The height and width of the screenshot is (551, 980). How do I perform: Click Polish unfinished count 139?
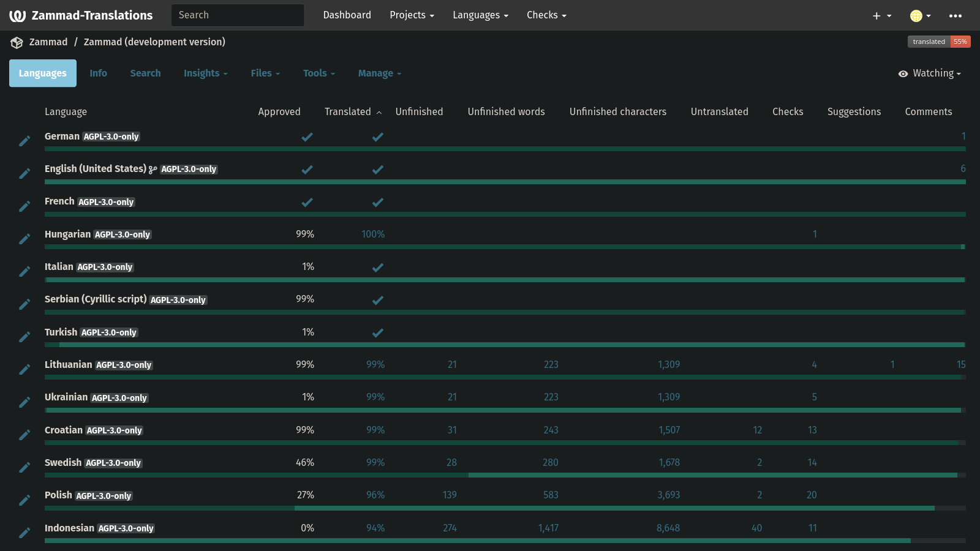click(x=450, y=495)
